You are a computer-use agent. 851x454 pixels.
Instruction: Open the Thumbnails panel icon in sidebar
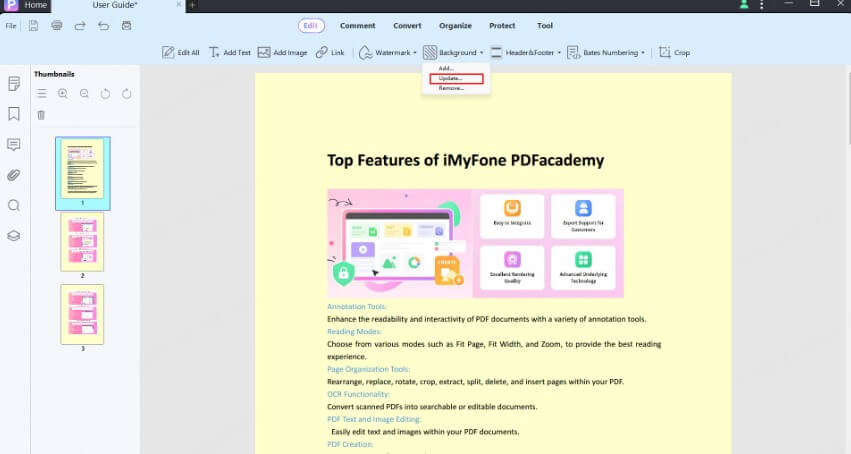point(14,84)
